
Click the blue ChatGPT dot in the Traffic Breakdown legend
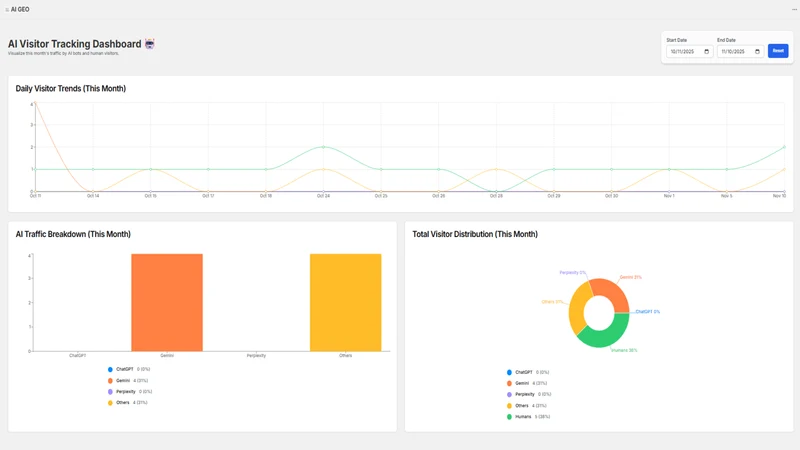coord(110,369)
